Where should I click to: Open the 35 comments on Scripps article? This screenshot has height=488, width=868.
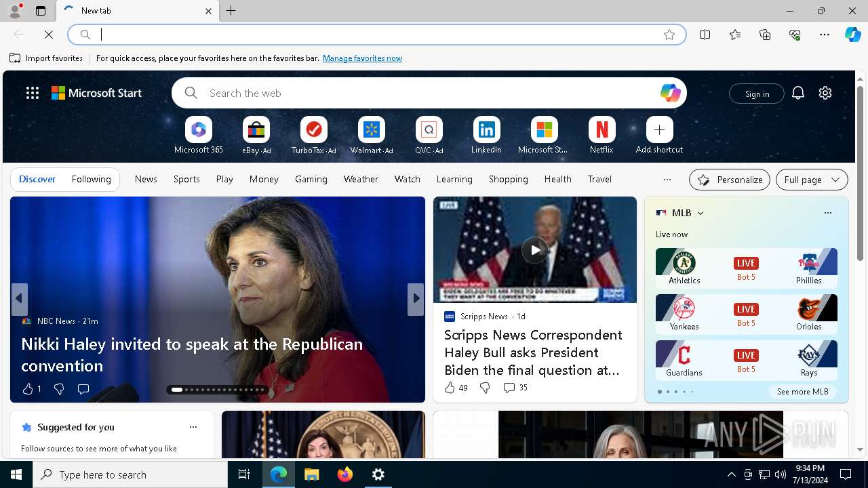pos(515,388)
